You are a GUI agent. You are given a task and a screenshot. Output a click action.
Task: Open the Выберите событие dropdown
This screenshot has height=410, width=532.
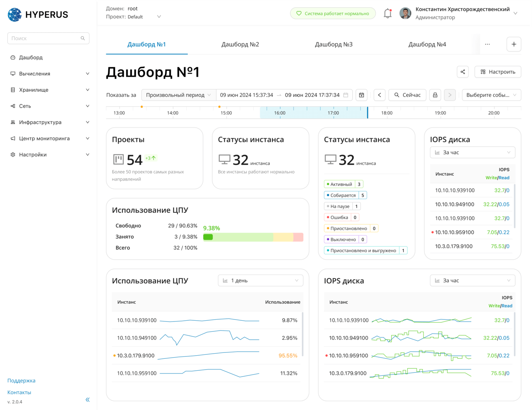(x=491, y=95)
